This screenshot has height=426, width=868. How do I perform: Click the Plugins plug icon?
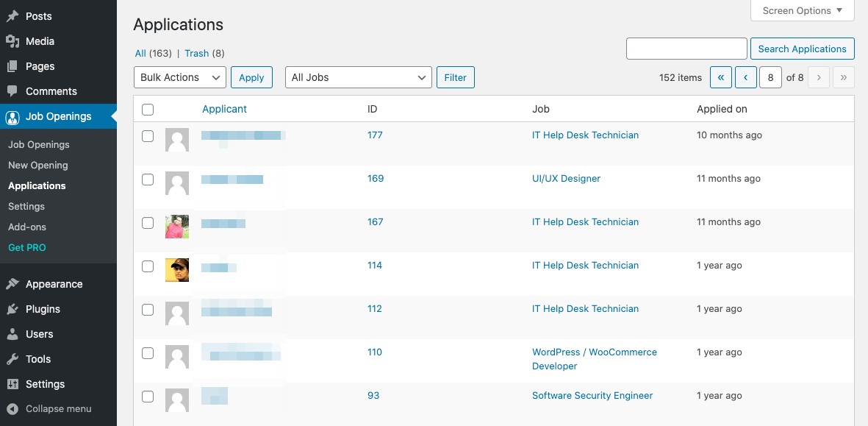(12, 309)
